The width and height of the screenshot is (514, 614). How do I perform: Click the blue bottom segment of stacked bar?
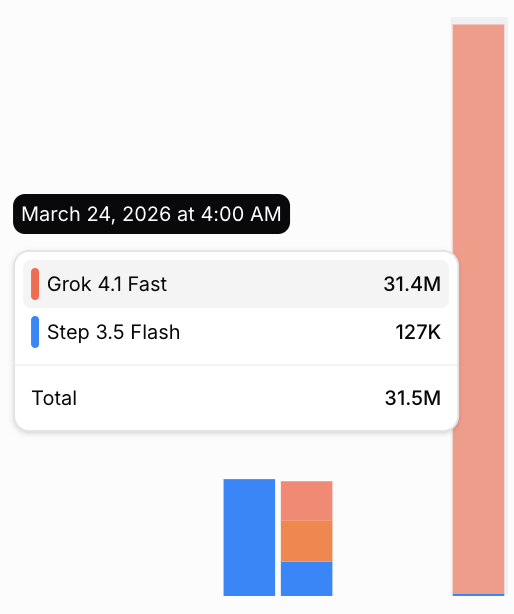tap(307, 579)
